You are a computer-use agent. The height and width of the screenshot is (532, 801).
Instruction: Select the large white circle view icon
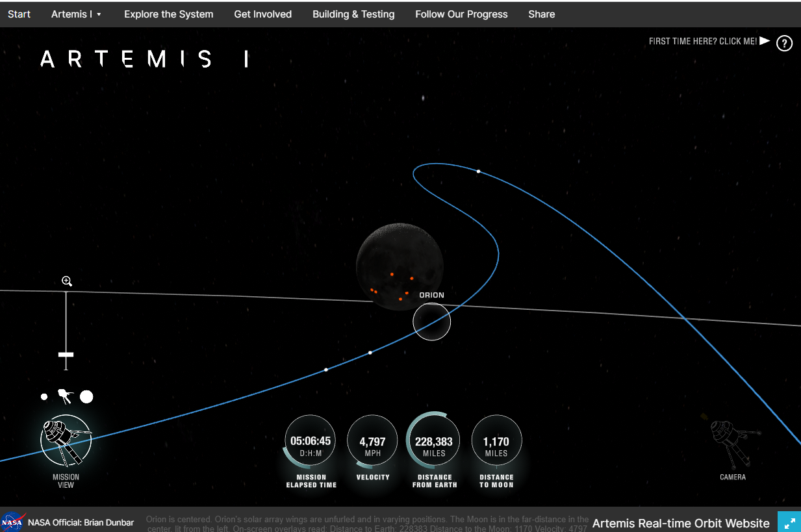(86, 396)
